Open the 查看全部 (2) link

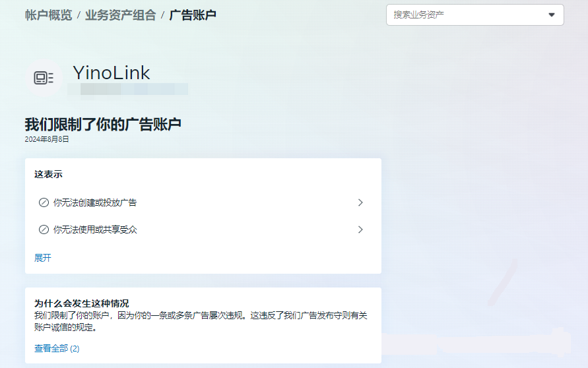[57, 348]
